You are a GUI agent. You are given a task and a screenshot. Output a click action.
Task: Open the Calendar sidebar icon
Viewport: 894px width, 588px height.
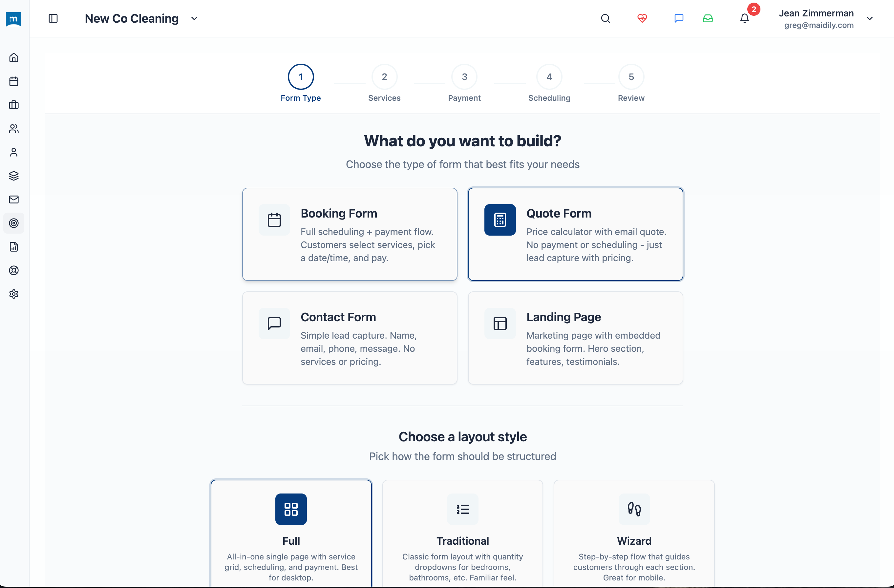[x=14, y=81]
